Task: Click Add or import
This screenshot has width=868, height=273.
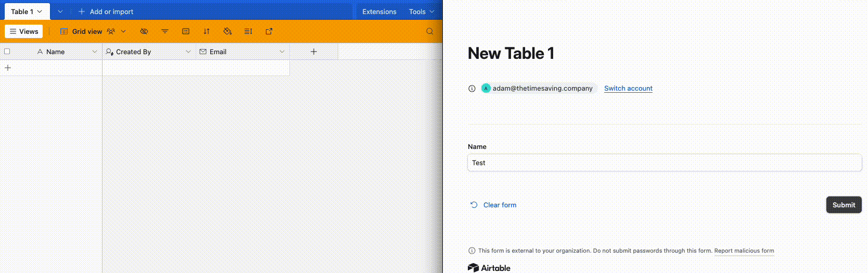Action: 106,11
